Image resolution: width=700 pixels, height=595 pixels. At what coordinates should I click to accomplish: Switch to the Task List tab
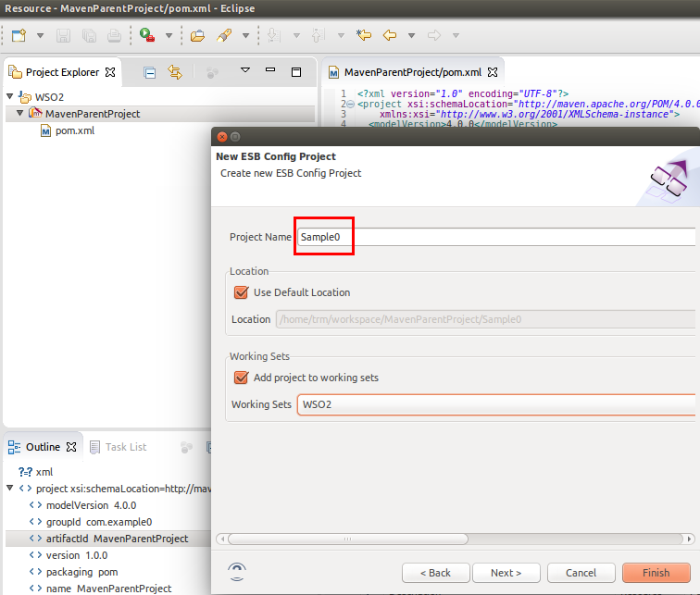click(x=125, y=447)
